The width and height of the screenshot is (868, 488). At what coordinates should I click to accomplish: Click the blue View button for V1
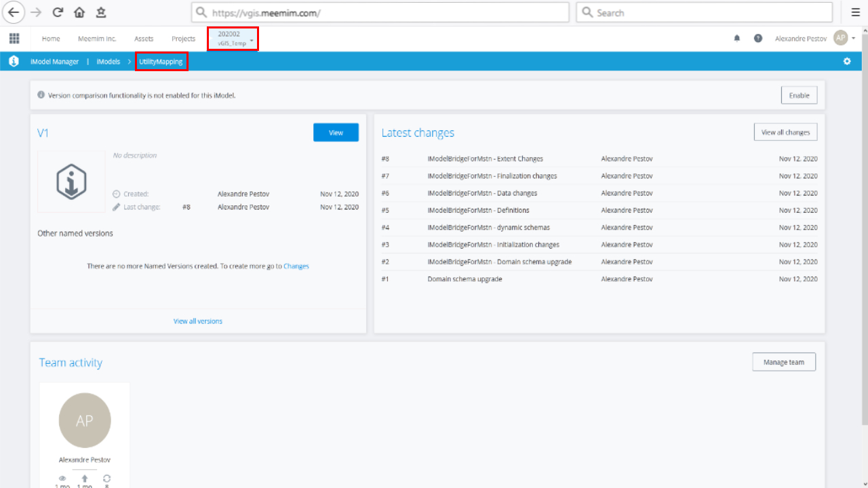click(x=336, y=133)
